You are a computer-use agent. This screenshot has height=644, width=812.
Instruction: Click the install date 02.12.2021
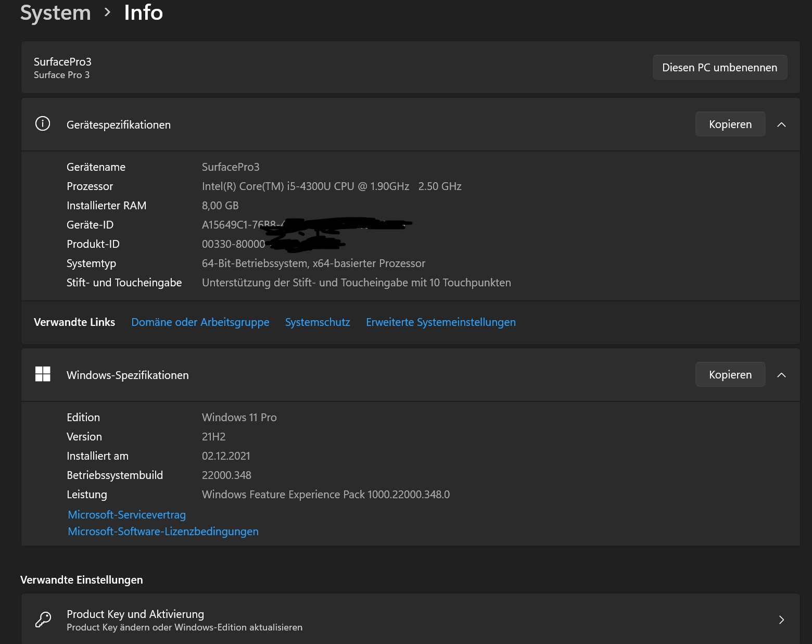(x=226, y=456)
